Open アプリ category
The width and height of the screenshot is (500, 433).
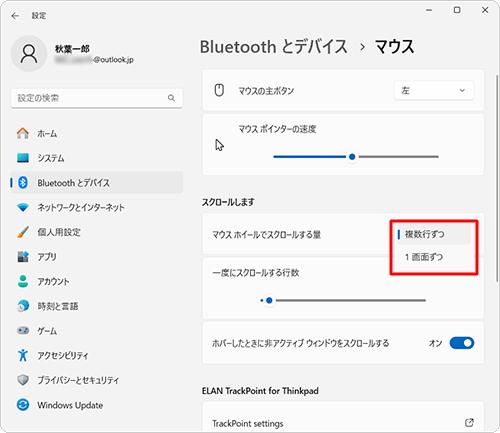pyautogui.click(x=97, y=257)
